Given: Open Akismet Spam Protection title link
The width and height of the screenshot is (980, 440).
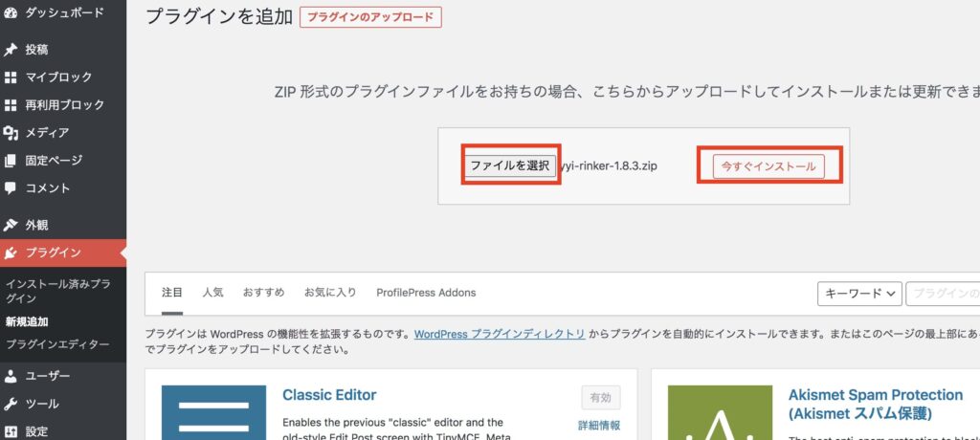Looking at the screenshot, I should coord(876,405).
